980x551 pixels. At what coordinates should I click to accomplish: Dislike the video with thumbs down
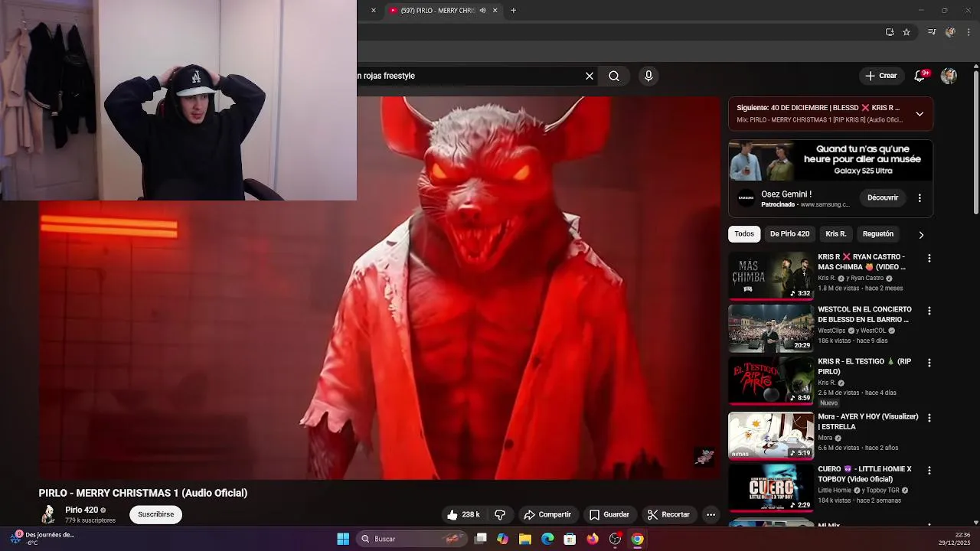[x=500, y=514]
